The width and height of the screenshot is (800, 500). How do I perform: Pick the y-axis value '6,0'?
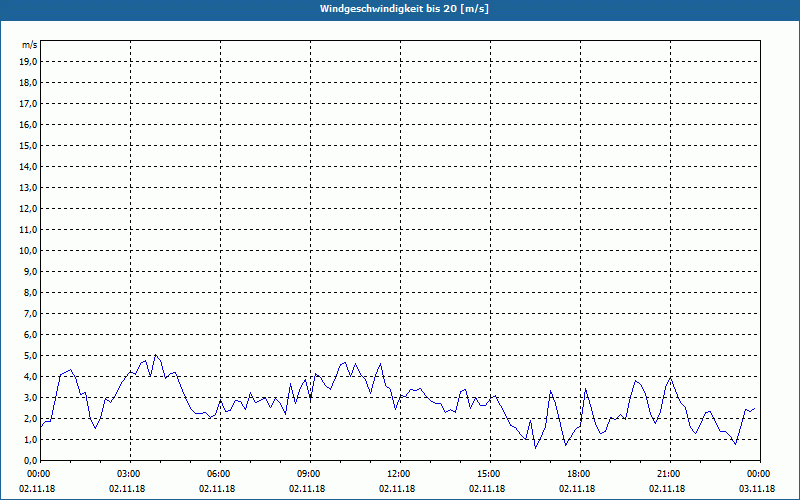pos(30,334)
